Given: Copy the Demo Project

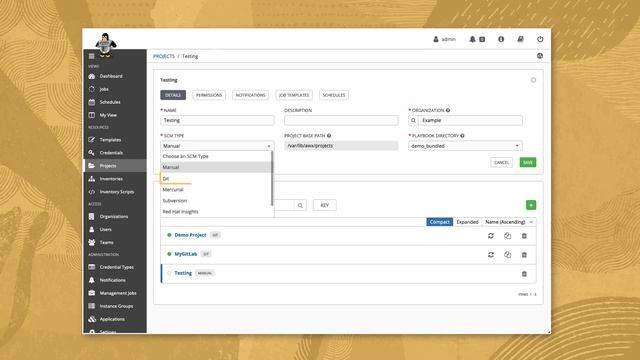Looking at the screenshot, I should point(507,236).
